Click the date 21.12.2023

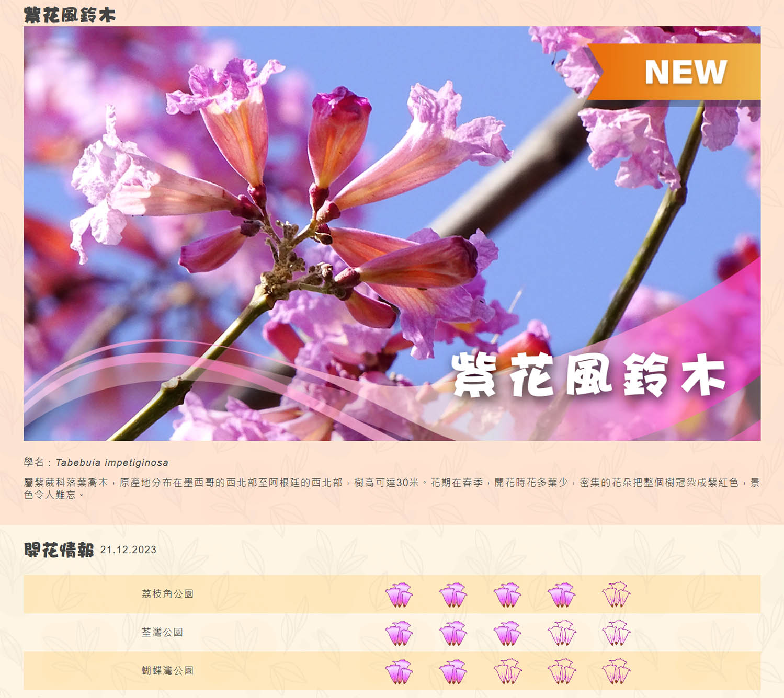(x=128, y=550)
